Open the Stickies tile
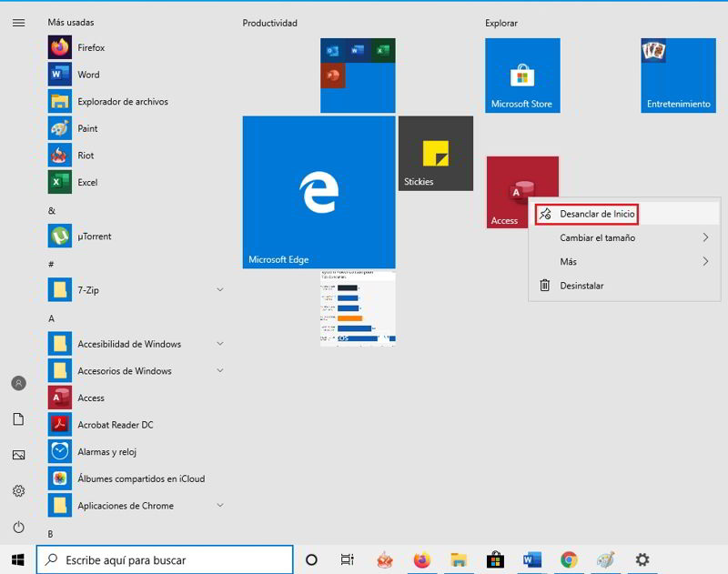The width and height of the screenshot is (728, 574). point(435,153)
